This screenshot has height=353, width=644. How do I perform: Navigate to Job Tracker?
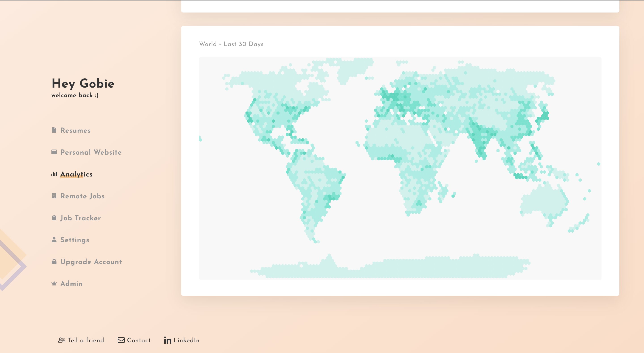point(80,218)
